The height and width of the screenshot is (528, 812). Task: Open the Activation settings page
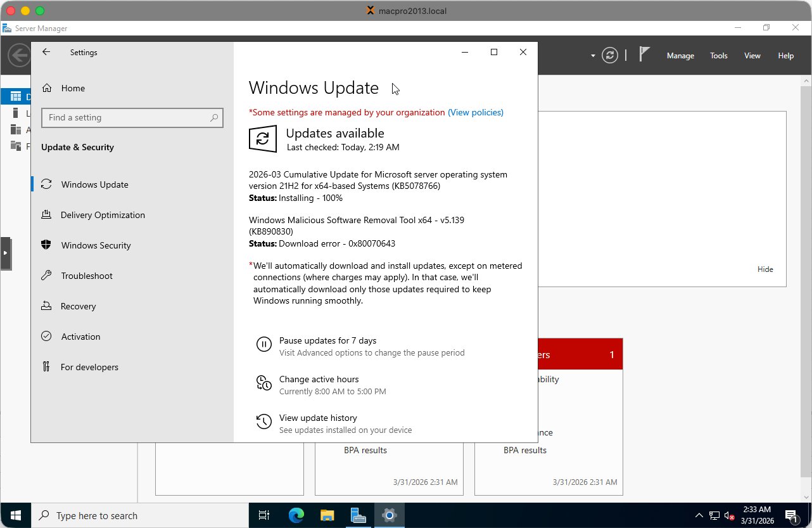(81, 337)
